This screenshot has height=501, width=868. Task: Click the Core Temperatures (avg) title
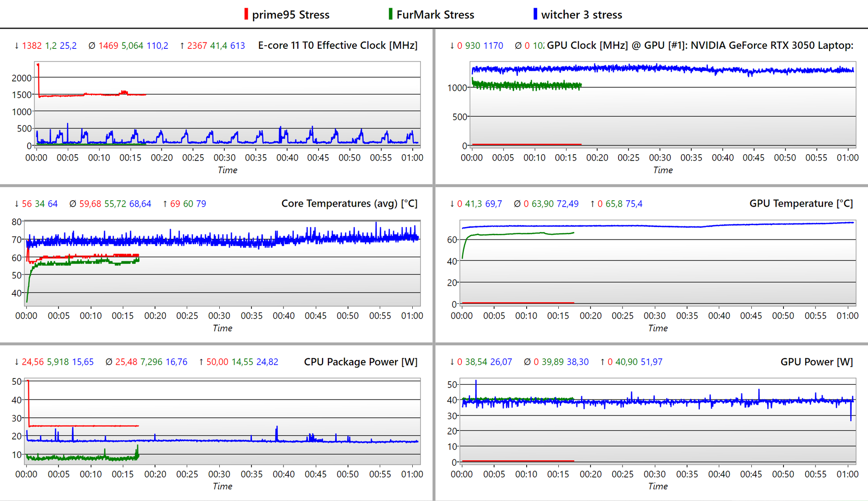(x=349, y=203)
